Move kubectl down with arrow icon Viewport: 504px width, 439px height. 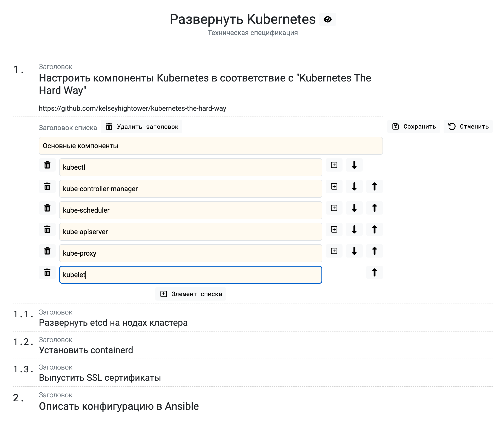tap(354, 165)
